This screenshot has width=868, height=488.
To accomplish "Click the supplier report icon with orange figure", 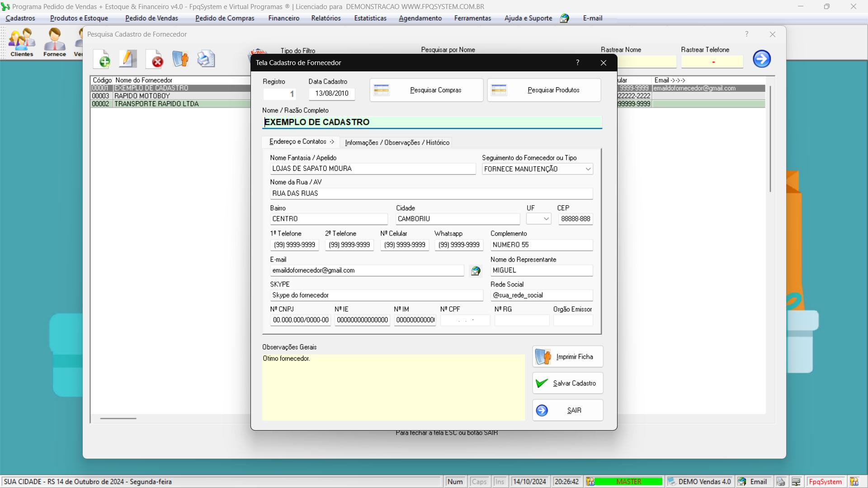I will [180, 59].
